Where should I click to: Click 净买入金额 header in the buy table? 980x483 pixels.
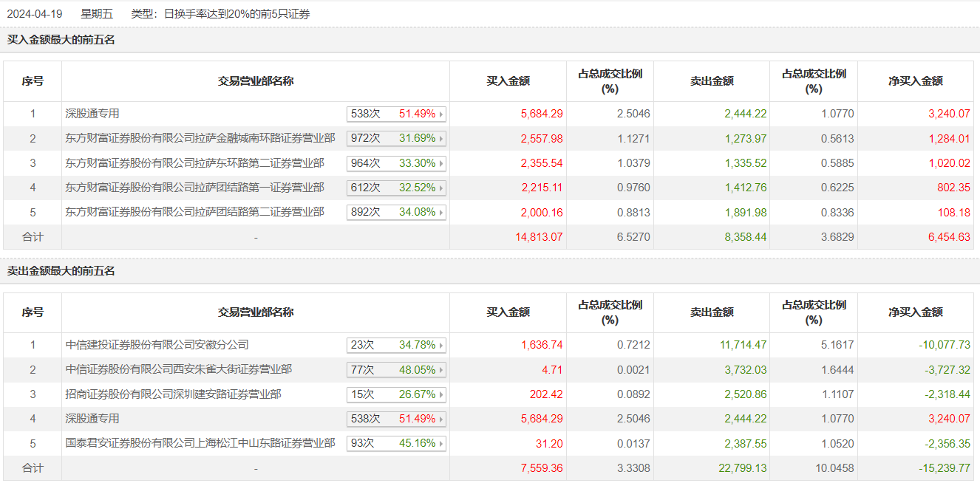point(916,81)
